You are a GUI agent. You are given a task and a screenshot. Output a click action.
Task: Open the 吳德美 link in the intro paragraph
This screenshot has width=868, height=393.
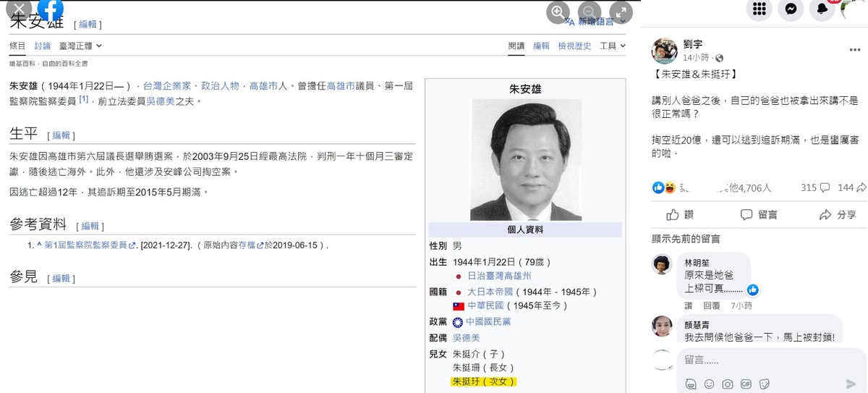point(161,101)
